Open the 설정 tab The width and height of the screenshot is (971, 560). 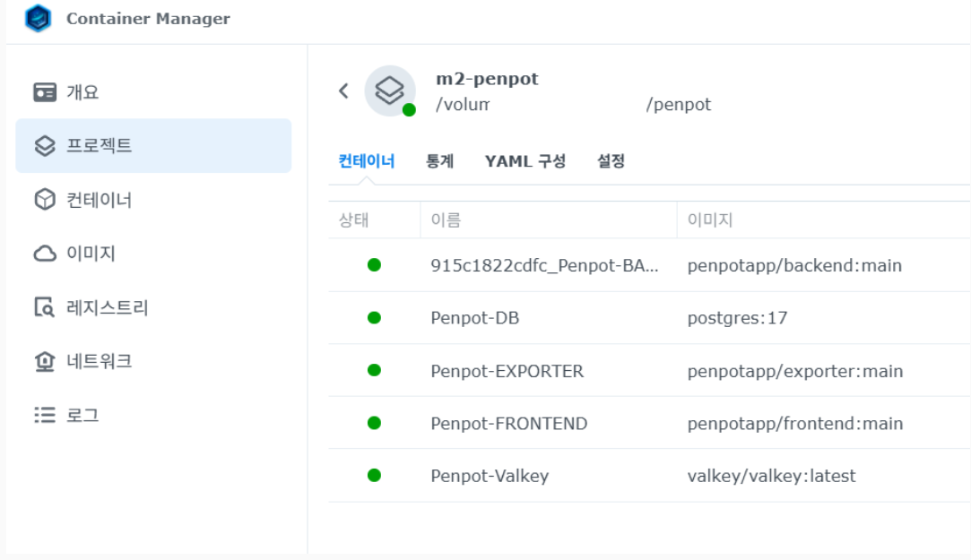point(611,161)
